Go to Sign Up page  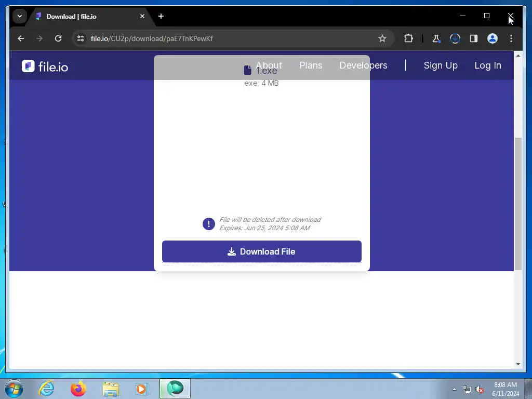(x=441, y=65)
